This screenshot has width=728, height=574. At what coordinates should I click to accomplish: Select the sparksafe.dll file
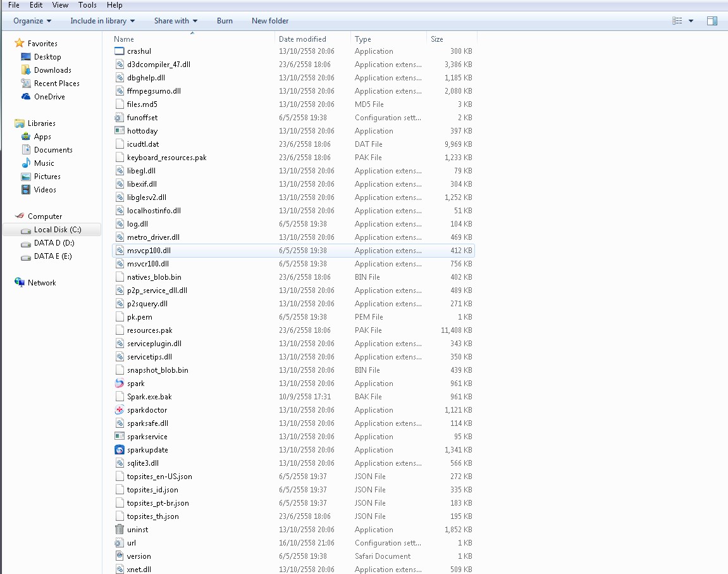[x=293, y=423]
